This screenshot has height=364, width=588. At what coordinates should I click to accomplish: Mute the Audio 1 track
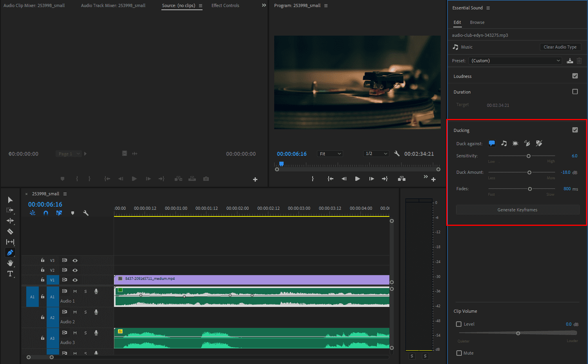(74, 291)
